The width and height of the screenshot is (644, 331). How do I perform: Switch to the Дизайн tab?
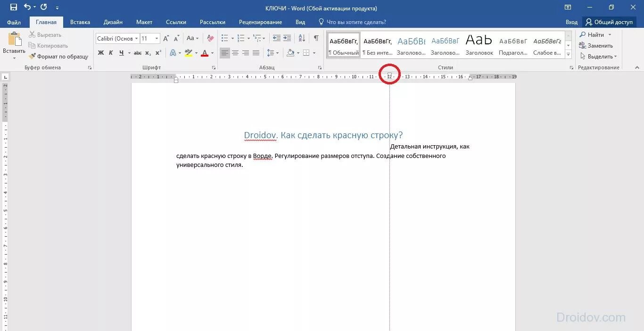coord(113,22)
